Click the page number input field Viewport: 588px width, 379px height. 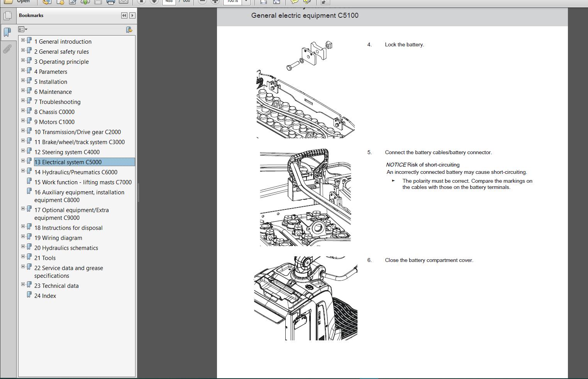pyautogui.click(x=169, y=2)
